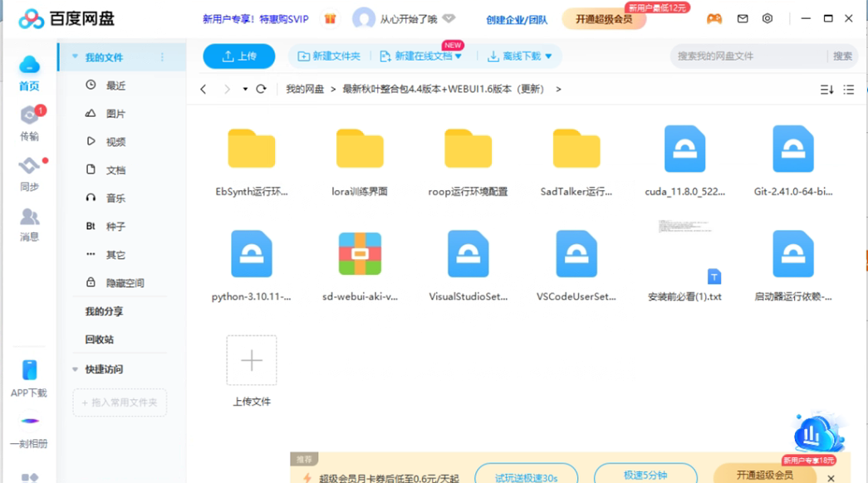Click the 搜索我的网盘文件 search field

[x=748, y=56]
